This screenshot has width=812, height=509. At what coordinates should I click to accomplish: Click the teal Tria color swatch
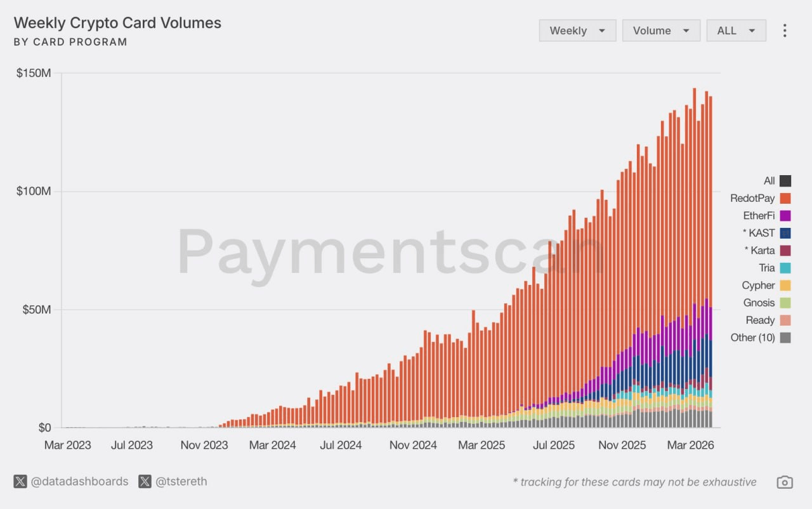785,268
